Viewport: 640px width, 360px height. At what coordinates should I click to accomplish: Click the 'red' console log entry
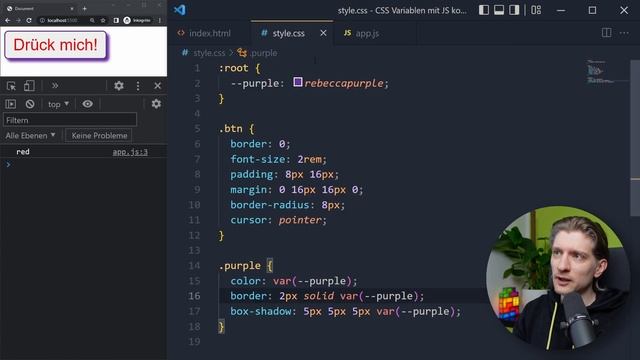coord(23,152)
